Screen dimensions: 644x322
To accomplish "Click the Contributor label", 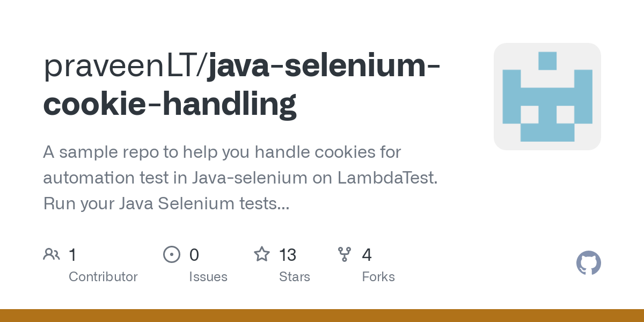I will 103,277.
